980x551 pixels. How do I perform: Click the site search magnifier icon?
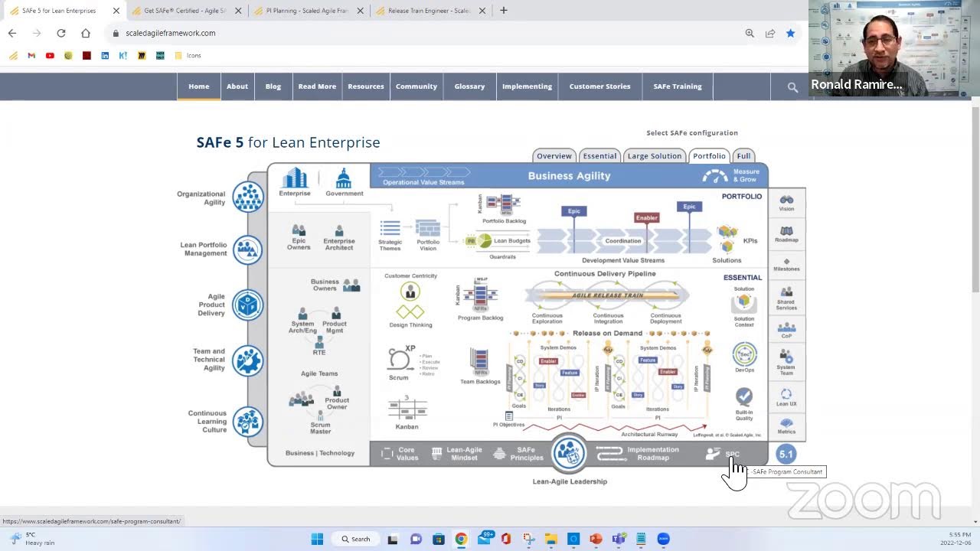tap(792, 87)
